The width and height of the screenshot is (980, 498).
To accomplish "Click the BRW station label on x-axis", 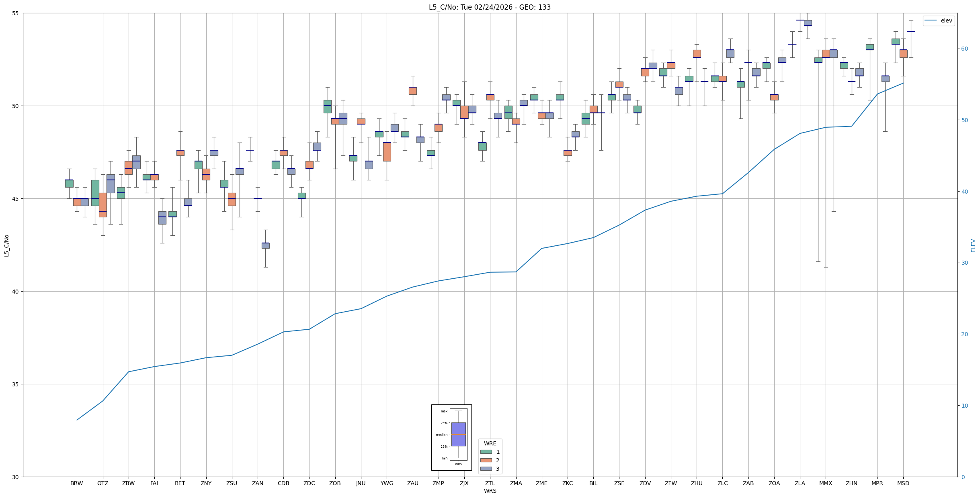I will coord(77,483).
